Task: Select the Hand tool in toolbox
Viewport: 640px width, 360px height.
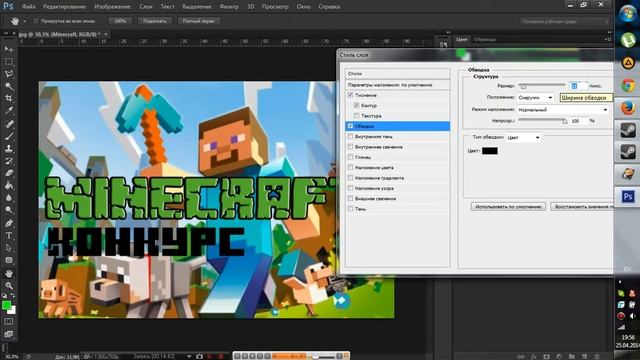Action: [9, 273]
